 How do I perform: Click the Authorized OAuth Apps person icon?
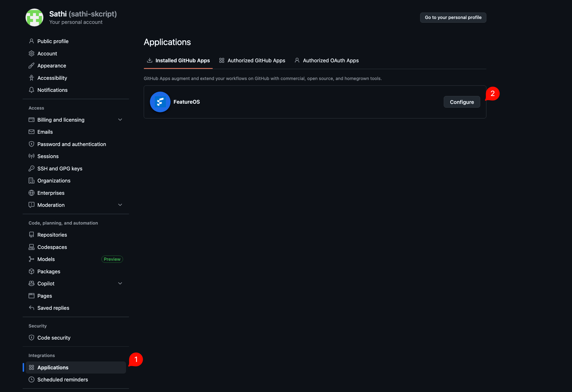click(297, 60)
